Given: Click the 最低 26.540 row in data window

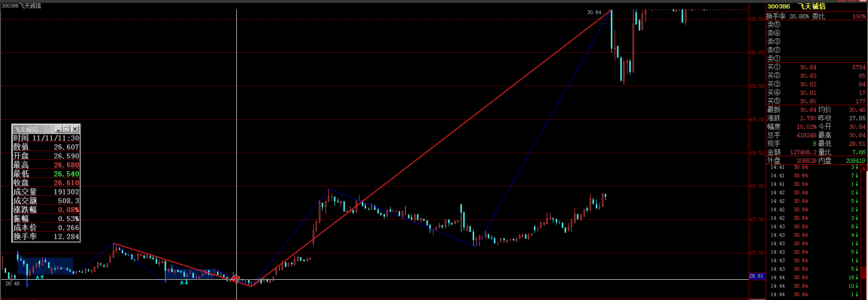Looking at the screenshot, I should (x=46, y=174).
